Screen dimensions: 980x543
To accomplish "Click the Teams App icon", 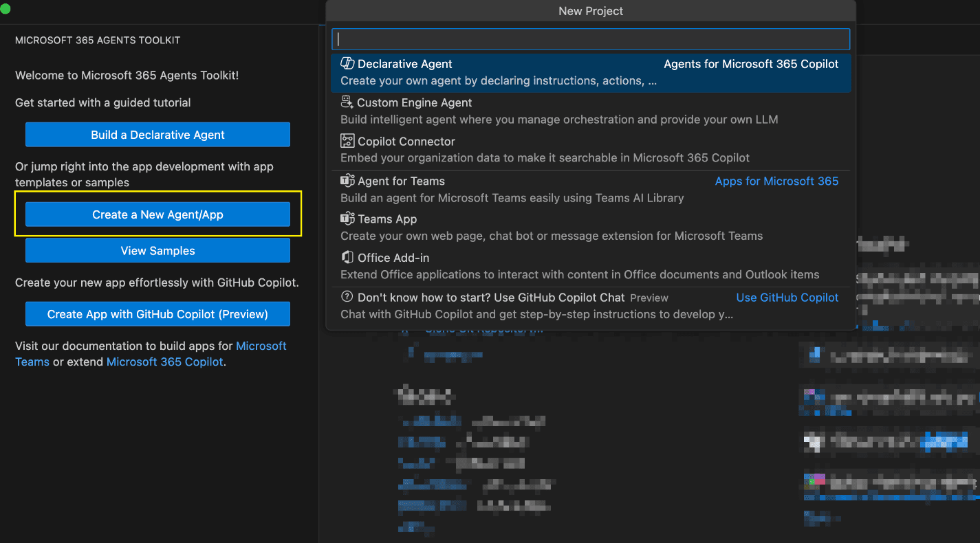I will point(347,219).
